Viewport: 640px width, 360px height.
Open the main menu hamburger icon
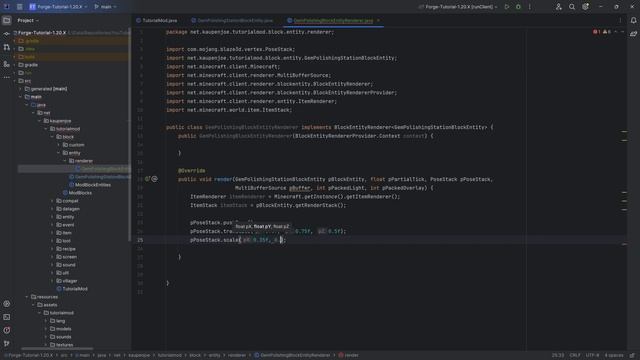click(x=20, y=7)
